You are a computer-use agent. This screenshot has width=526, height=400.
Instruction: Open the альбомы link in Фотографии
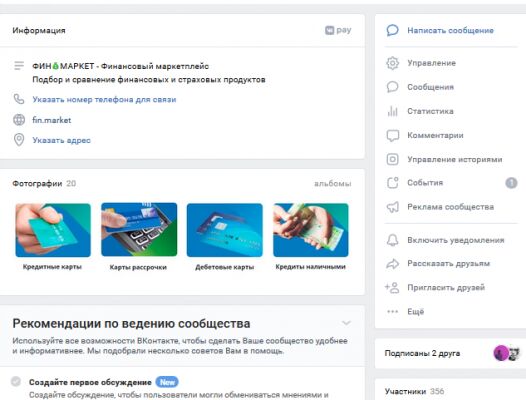(x=332, y=184)
